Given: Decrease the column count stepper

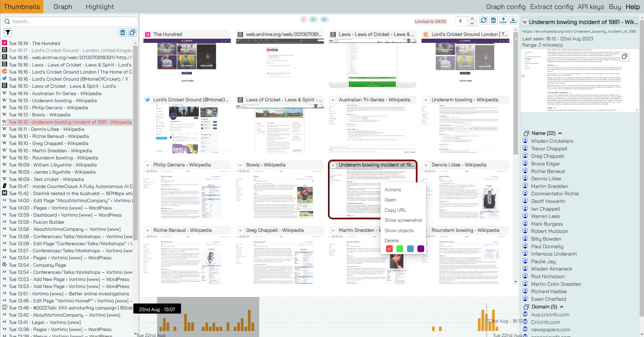Looking at the screenshot, I should pyautogui.click(x=472, y=23).
